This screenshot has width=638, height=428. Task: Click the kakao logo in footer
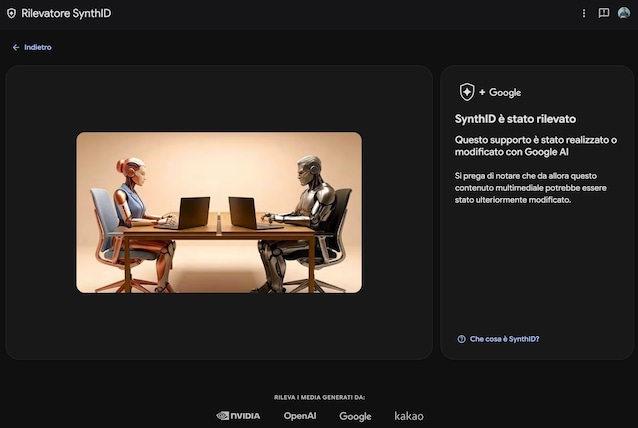[409, 416]
